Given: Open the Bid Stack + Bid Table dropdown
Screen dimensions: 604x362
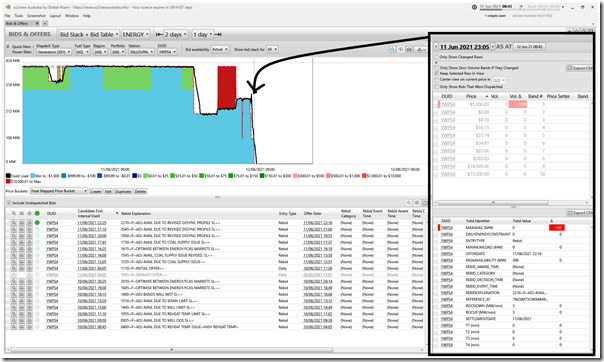Looking at the screenshot, I should [89, 34].
